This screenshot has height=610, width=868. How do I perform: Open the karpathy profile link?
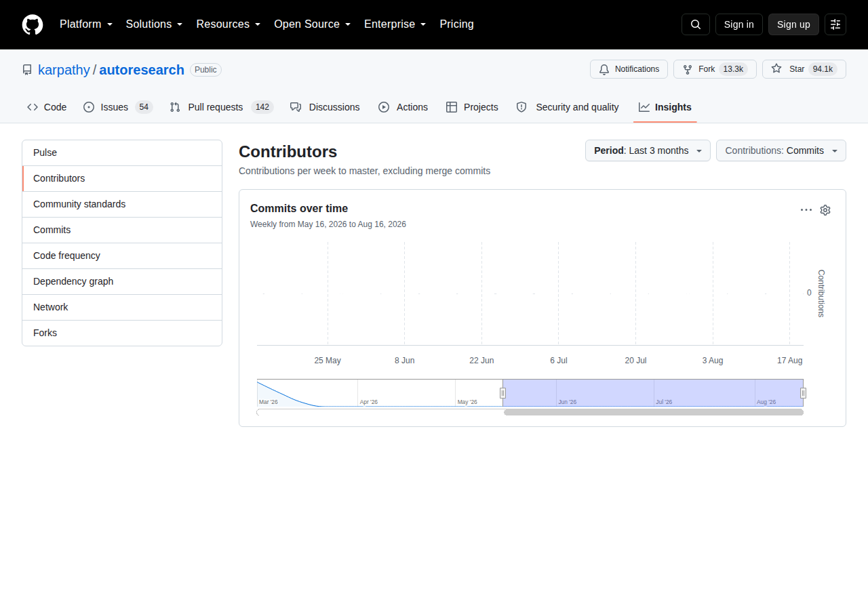[64, 70]
